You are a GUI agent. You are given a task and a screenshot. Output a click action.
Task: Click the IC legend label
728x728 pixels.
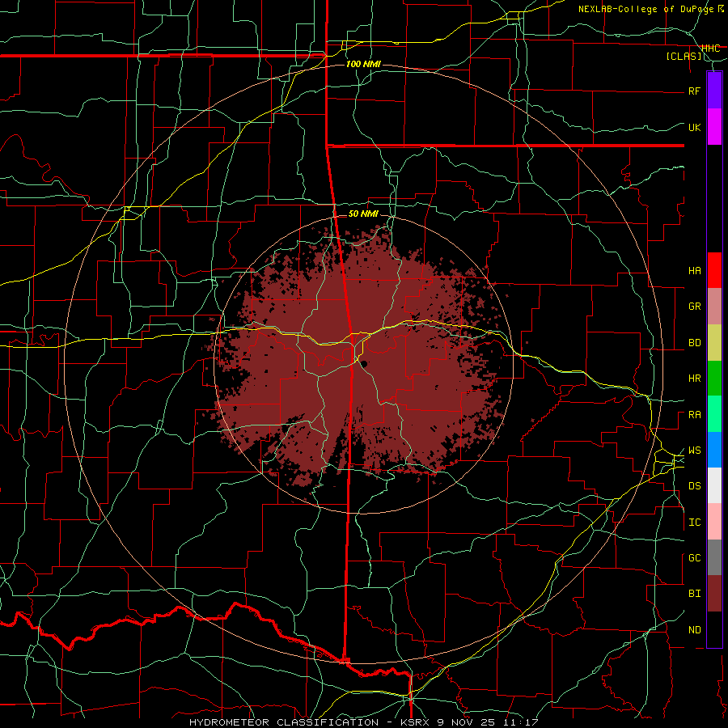click(x=695, y=523)
